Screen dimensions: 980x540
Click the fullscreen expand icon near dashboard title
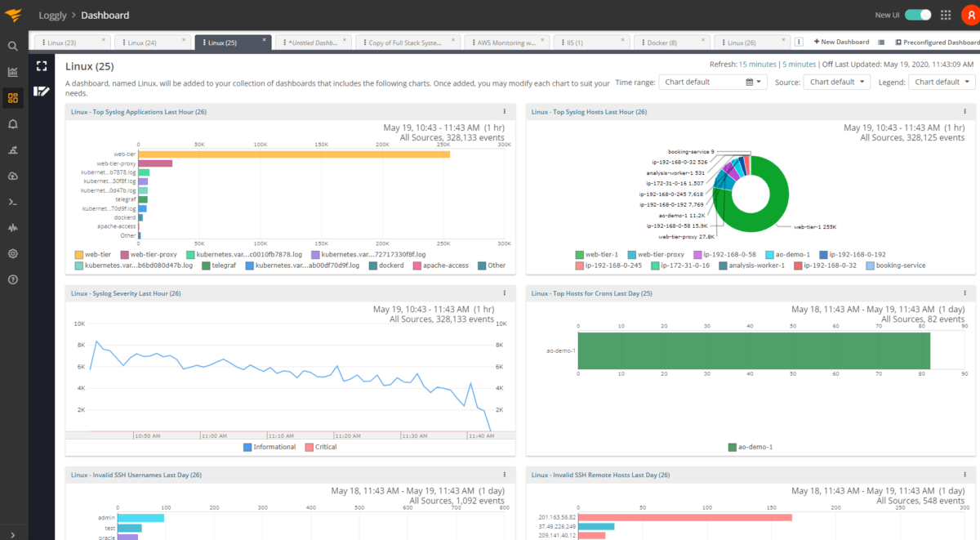(41, 65)
